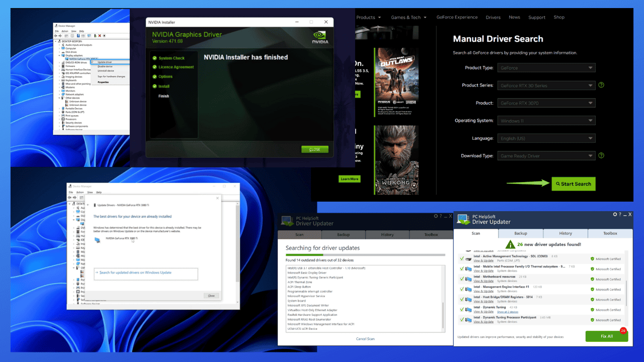Image resolution: width=644 pixels, height=362 pixels.
Task: Click the question mark icon beside Product Series
Action: tap(601, 85)
